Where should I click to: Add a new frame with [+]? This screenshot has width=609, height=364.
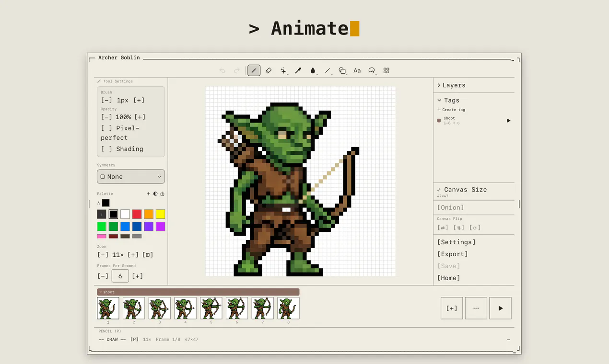click(452, 308)
